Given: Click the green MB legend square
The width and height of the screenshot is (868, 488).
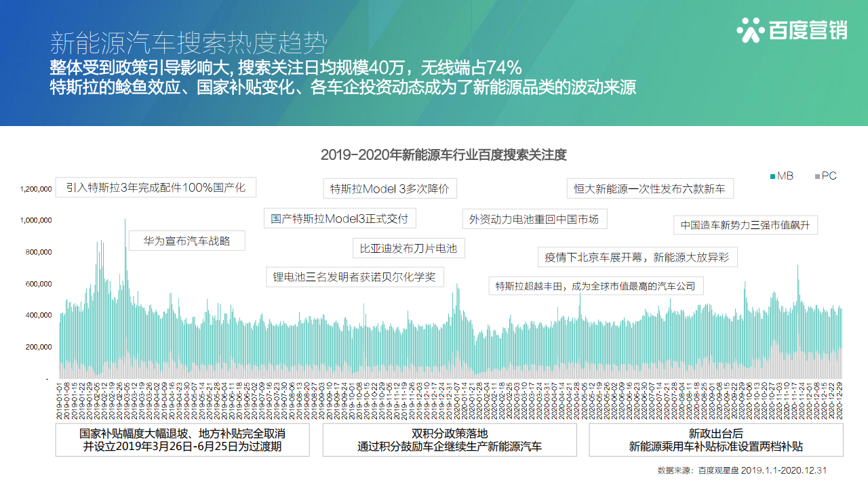Looking at the screenshot, I should pyautogui.click(x=772, y=176).
